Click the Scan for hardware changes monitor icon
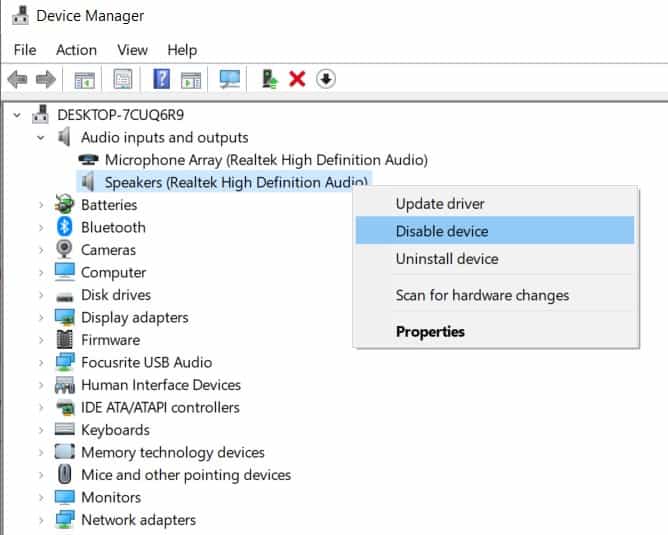The height and width of the screenshot is (535, 668). pyautogui.click(x=230, y=79)
